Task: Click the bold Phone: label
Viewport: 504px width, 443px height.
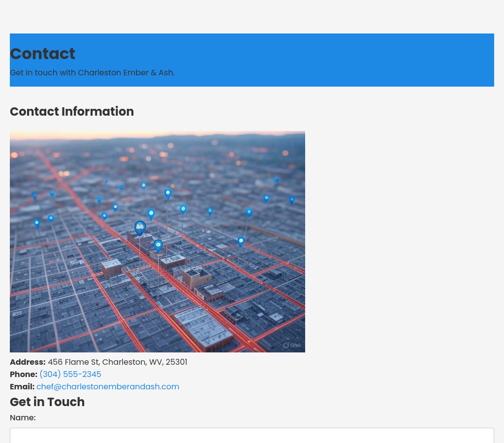Action: 24,374
